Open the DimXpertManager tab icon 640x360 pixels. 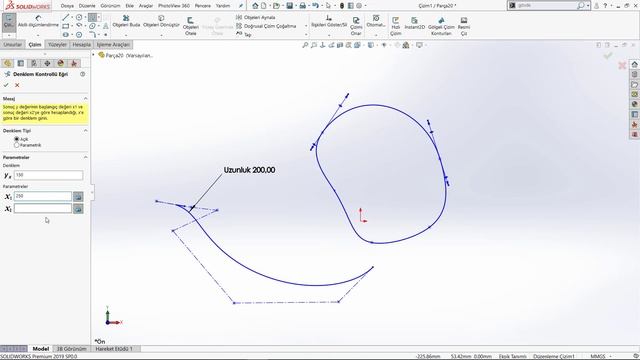pos(47,63)
